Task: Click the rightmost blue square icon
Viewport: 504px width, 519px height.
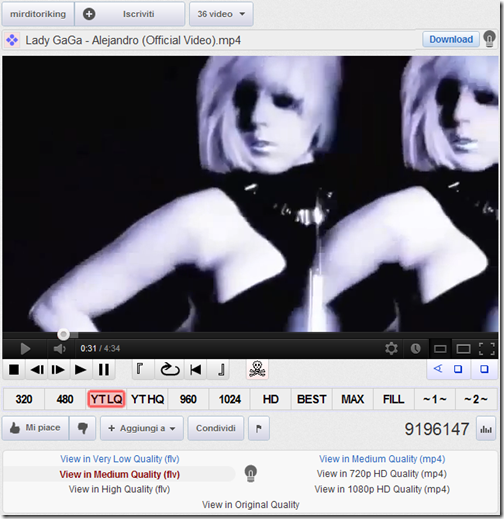Action: [x=484, y=369]
